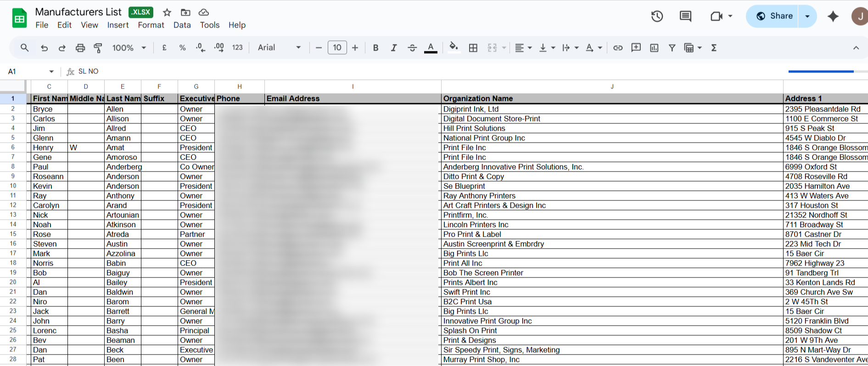
Task: Increase font size with plus button
Action: (x=355, y=48)
